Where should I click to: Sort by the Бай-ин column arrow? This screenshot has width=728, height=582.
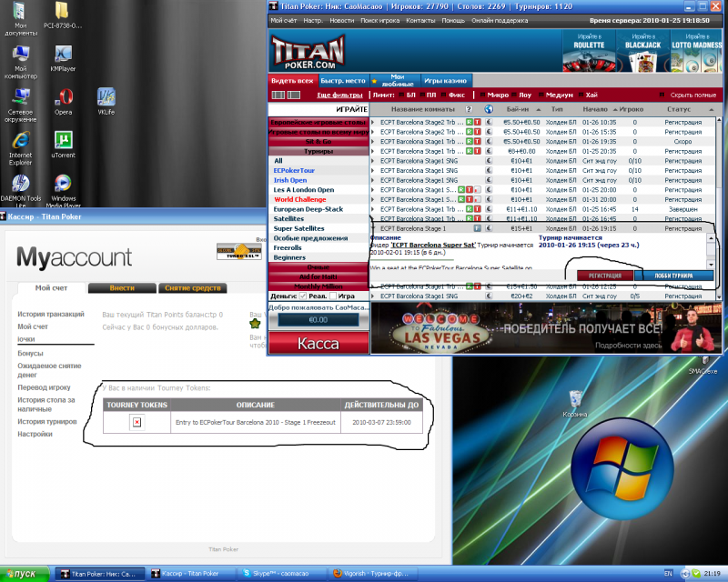539,109
